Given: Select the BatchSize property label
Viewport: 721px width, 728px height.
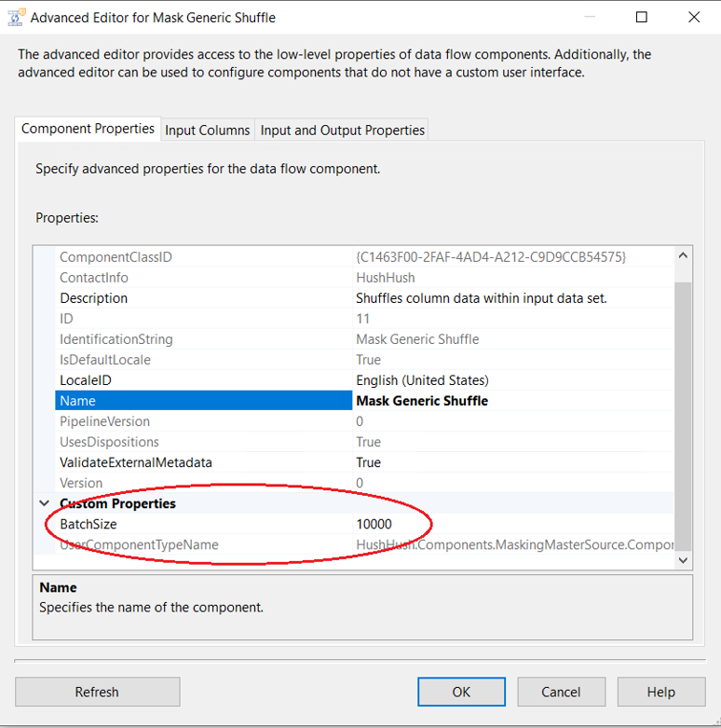Looking at the screenshot, I should [88, 525].
